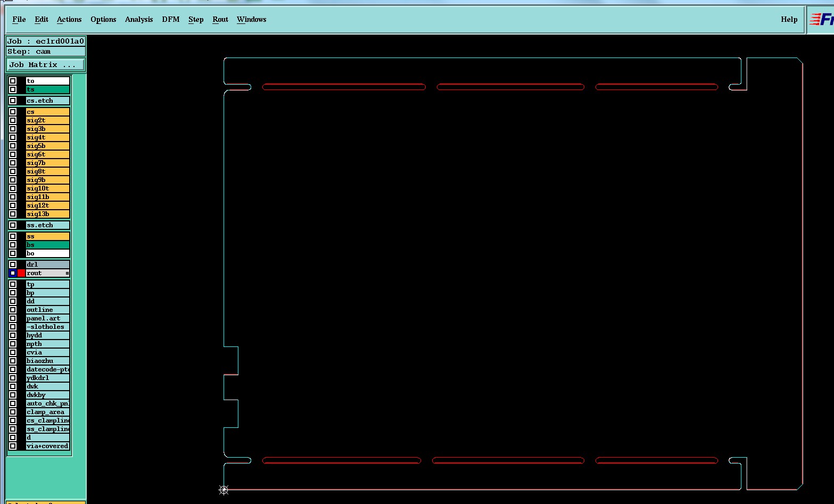The width and height of the screenshot is (834, 504).
Task: Toggle the 'to' layer checkbox
Action: point(13,81)
